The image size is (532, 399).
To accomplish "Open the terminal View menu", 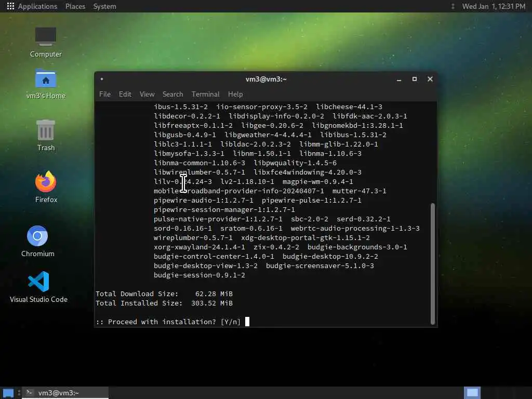I will (x=147, y=95).
